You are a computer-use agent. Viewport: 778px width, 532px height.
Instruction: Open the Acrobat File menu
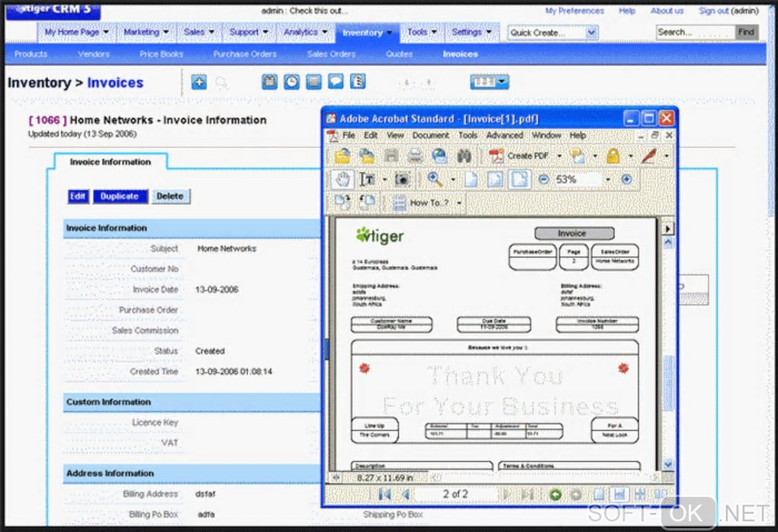pos(349,136)
